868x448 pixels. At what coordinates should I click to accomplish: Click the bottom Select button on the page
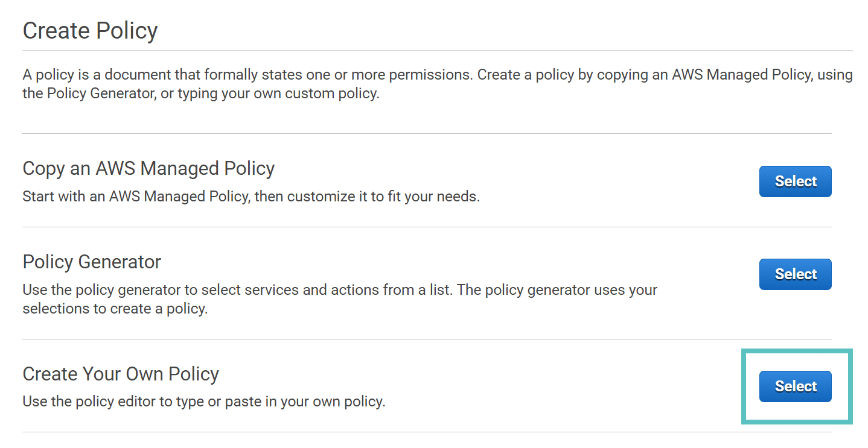click(795, 386)
